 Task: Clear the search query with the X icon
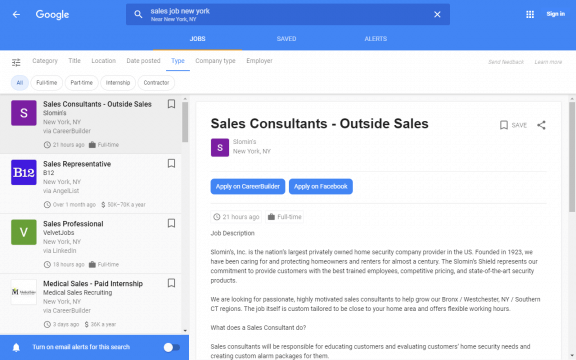[x=437, y=14]
